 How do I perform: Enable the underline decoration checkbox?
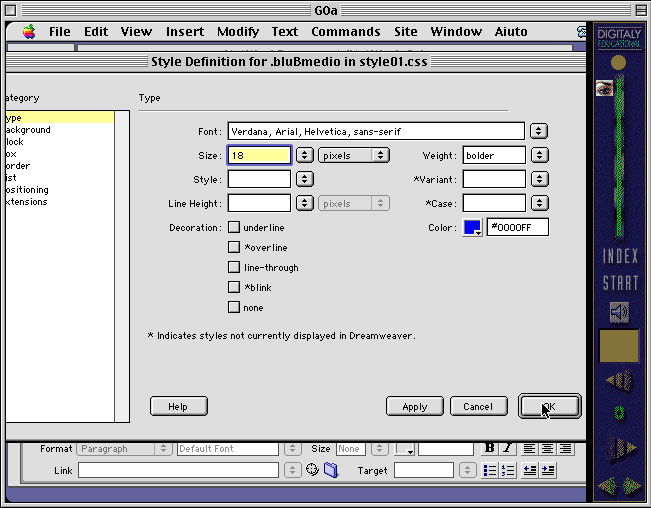(x=234, y=227)
